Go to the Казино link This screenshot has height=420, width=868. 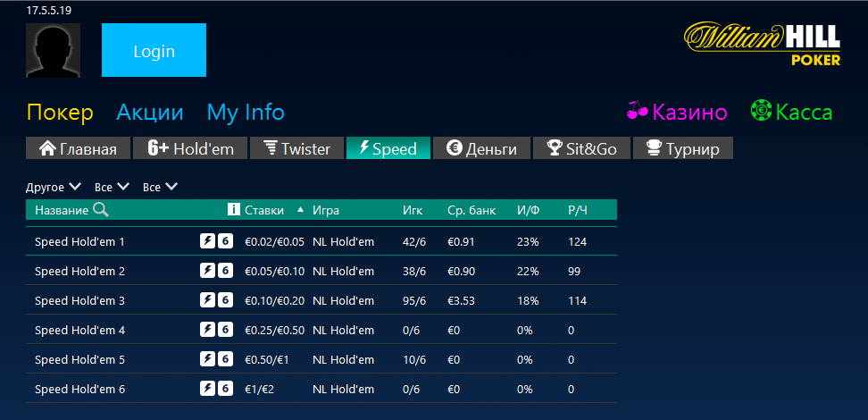[689, 113]
